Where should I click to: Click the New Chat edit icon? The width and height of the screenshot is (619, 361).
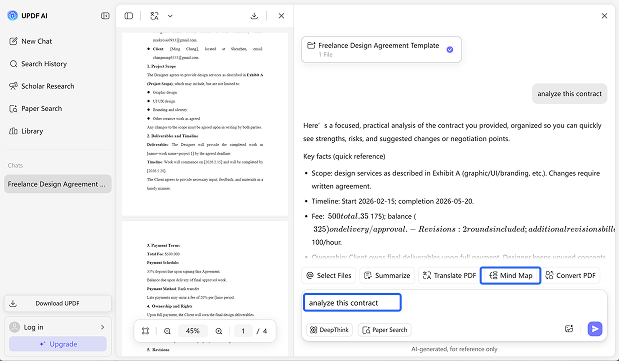[x=13, y=41]
